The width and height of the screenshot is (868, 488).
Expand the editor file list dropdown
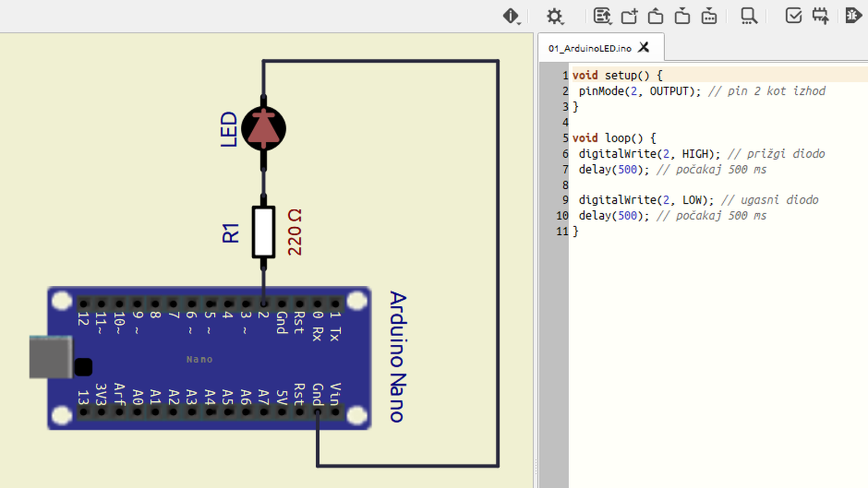(602, 16)
